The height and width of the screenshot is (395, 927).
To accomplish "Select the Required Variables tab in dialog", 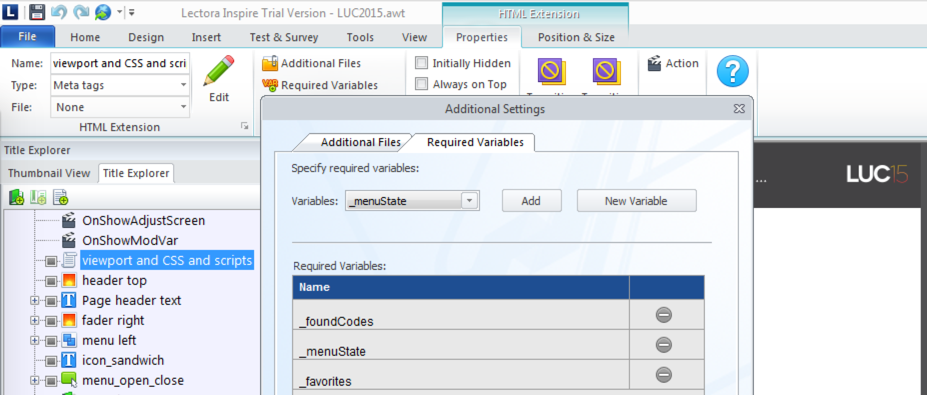I will point(475,143).
